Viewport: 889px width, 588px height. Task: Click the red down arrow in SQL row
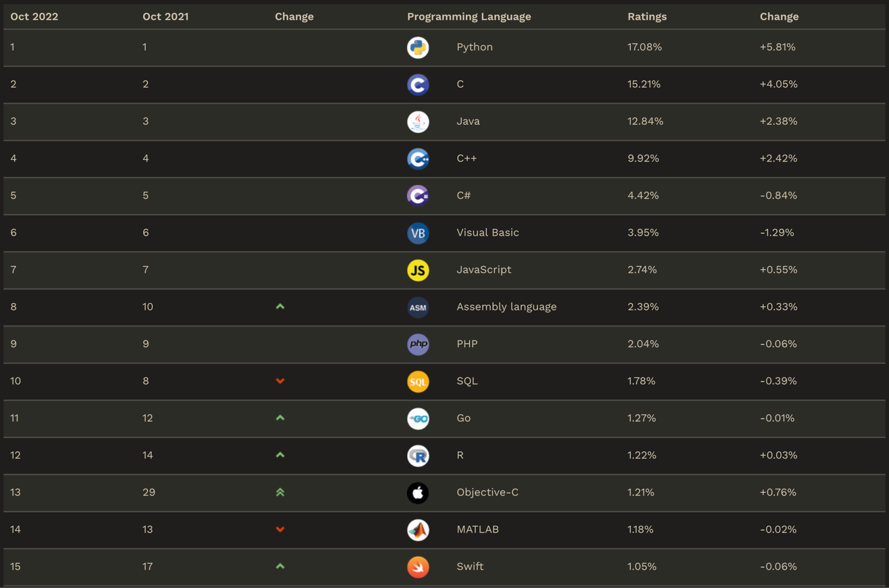[x=280, y=381]
